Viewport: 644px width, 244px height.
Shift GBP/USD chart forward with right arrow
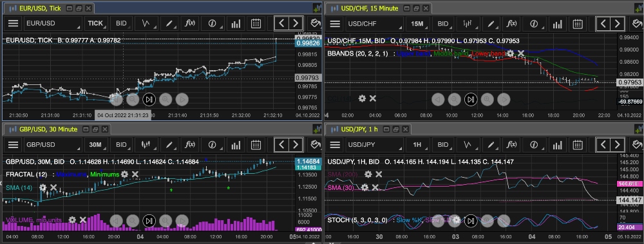click(296, 145)
